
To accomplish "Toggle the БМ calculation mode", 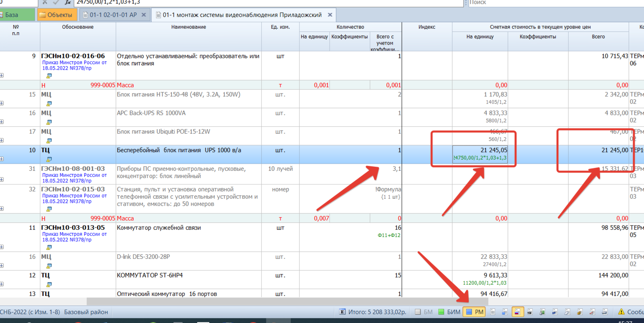I will point(424,312).
